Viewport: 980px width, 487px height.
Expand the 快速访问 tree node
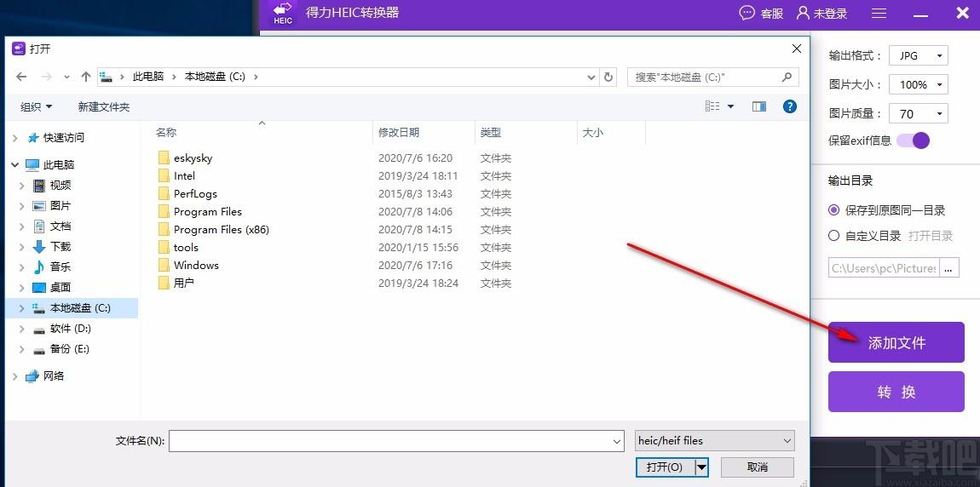[x=15, y=138]
